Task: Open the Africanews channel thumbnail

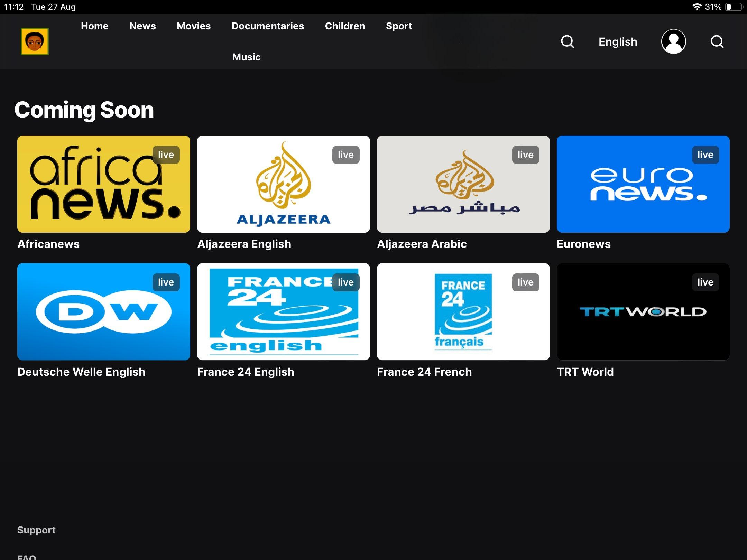Action: pos(104,184)
